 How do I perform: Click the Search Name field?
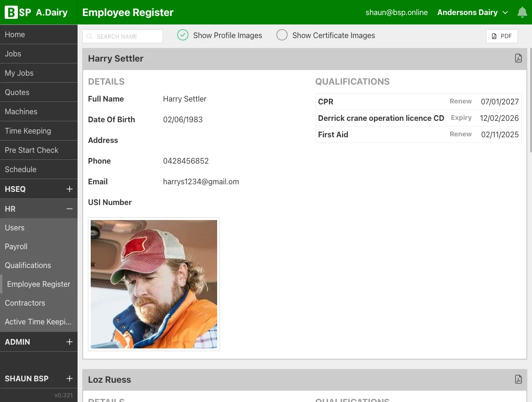click(123, 36)
